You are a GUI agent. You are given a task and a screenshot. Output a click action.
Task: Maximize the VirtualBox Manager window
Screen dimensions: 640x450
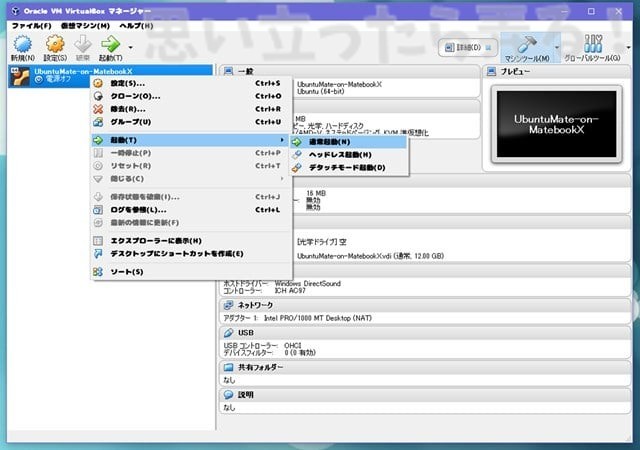pyautogui.click(x=591, y=11)
